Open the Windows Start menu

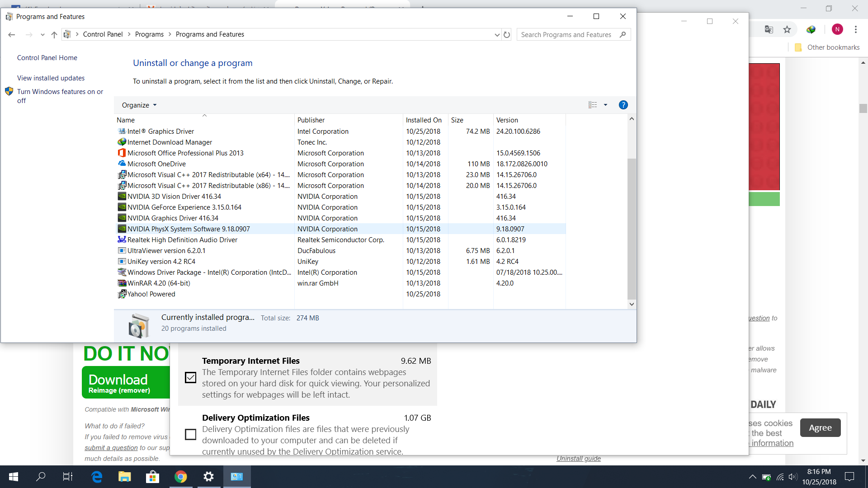[14, 477]
